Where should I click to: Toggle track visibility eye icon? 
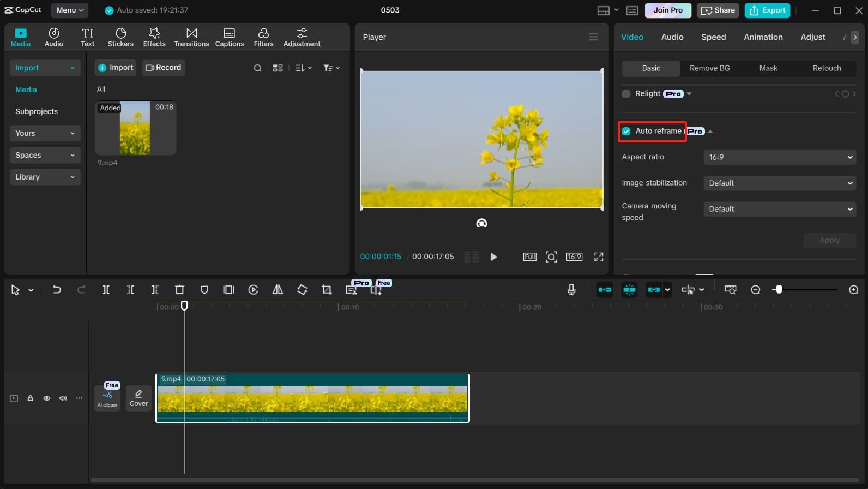click(47, 398)
